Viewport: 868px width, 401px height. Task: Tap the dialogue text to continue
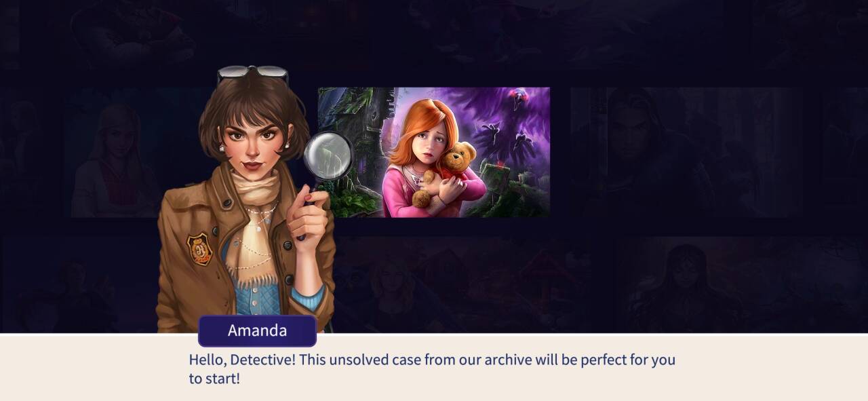pyautogui.click(x=432, y=368)
